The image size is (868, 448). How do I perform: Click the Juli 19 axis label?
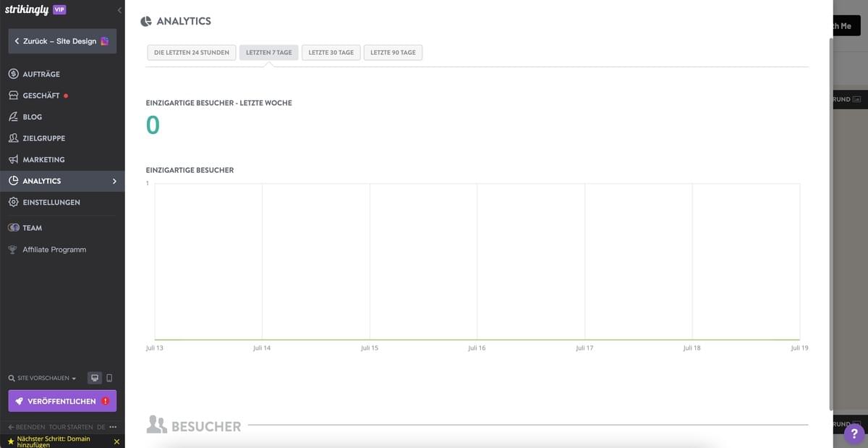click(x=799, y=348)
